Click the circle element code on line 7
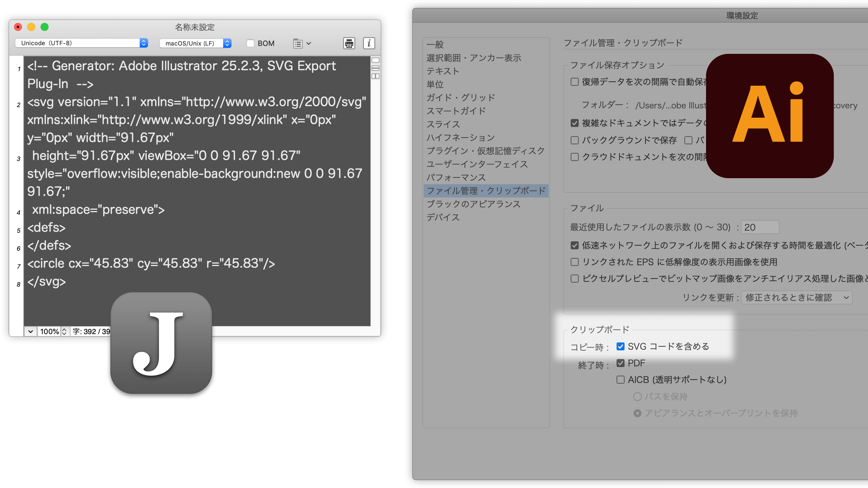This screenshot has height=488, width=868. 151,263
